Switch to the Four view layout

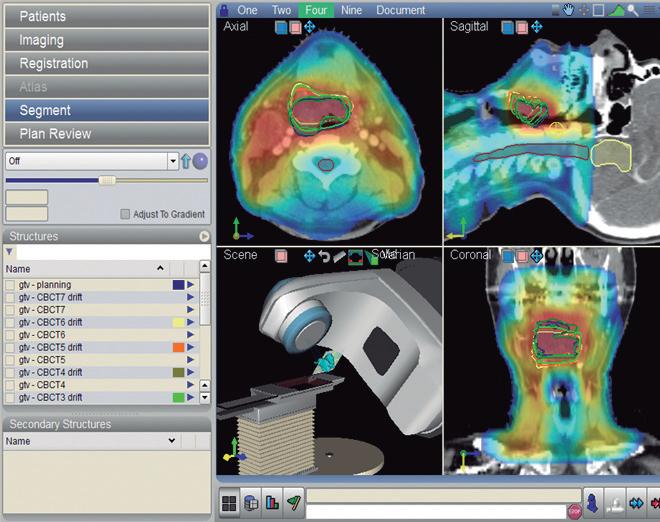pyautogui.click(x=316, y=10)
